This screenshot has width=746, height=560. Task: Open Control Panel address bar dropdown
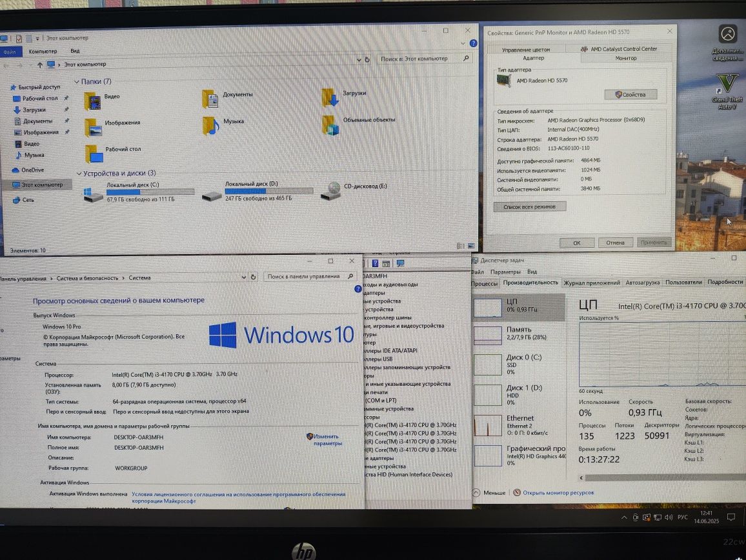243,277
